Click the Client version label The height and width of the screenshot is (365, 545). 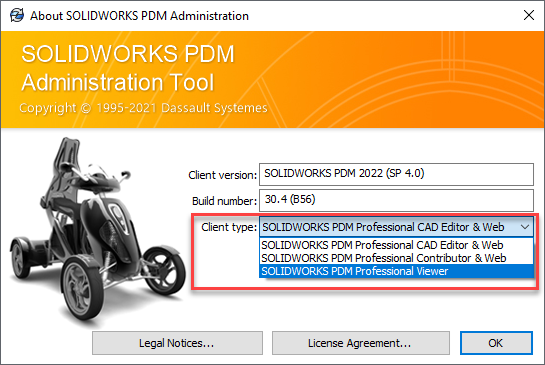(222, 175)
